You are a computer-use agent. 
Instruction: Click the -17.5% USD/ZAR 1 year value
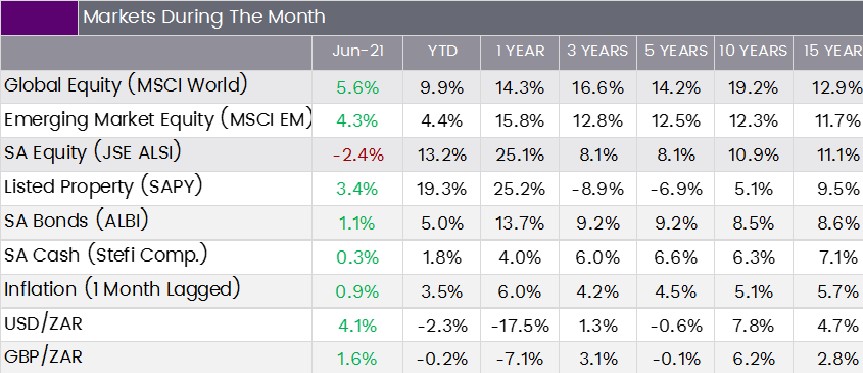point(520,326)
